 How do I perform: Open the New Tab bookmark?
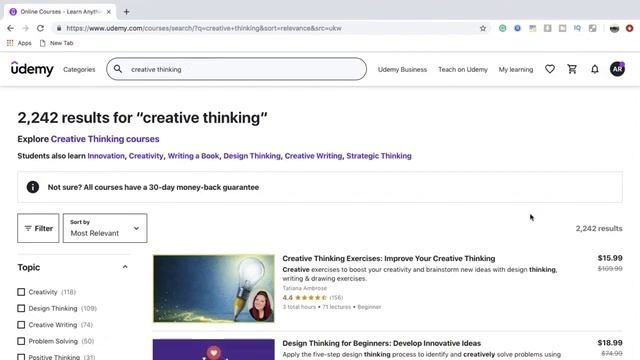56,43
